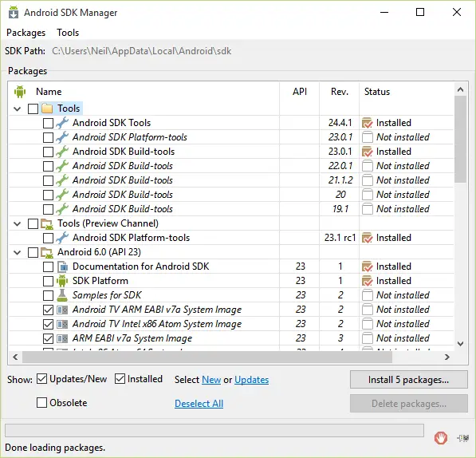The height and width of the screenshot is (458, 476).
Task: Collapse the Tools (Preview Channel) group
Action: point(18,224)
